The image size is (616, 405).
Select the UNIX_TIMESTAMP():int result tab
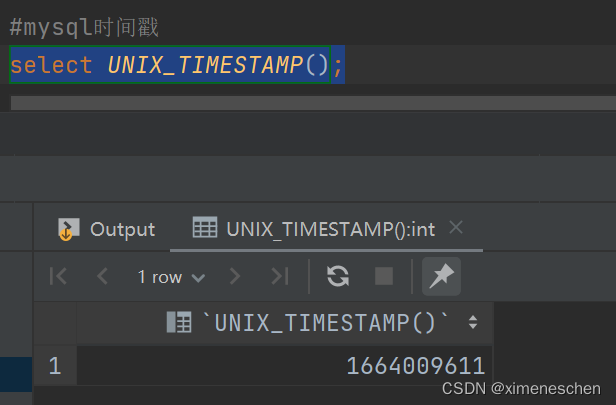pyautogui.click(x=330, y=229)
